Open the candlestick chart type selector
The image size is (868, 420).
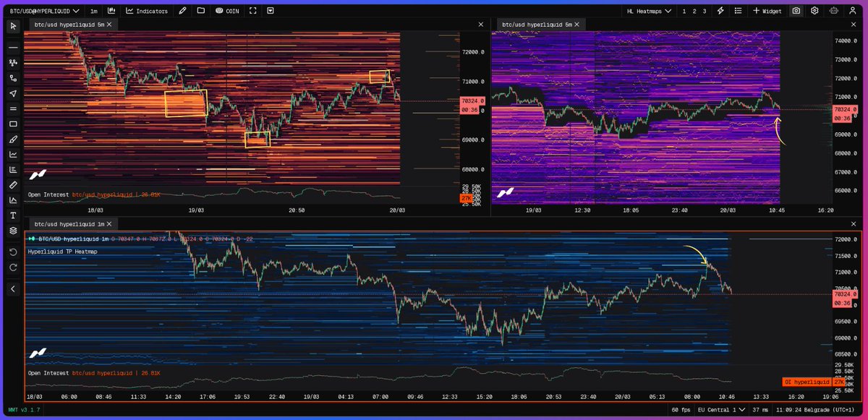tap(113, 11)
